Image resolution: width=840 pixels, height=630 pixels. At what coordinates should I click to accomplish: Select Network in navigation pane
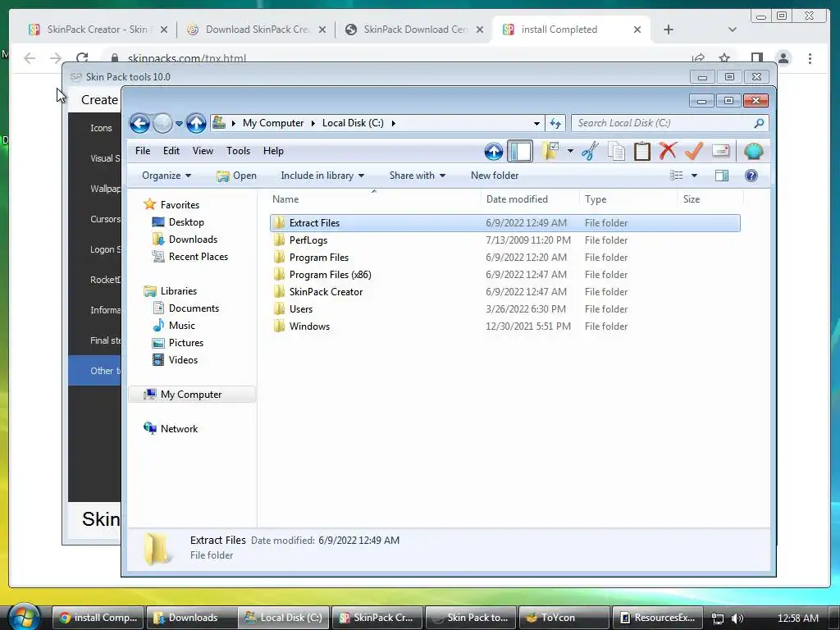[x=179, y=428]
